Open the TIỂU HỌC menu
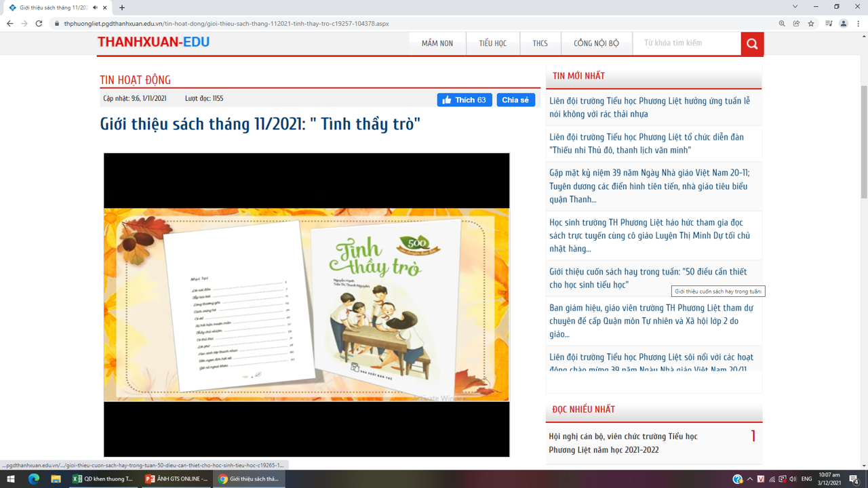Viewport: 868px width, 488px height. [x=493, y=43]
